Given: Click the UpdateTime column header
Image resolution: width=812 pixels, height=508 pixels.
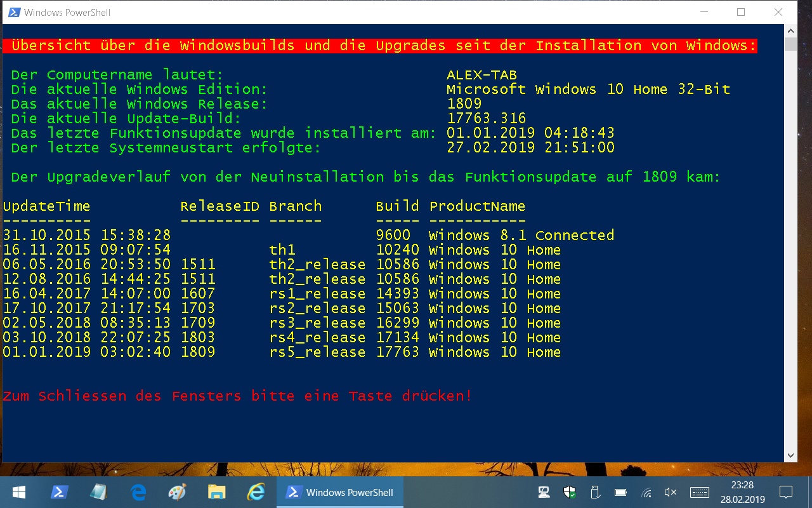Looking at the screenshot, I should tap(46, 206).
